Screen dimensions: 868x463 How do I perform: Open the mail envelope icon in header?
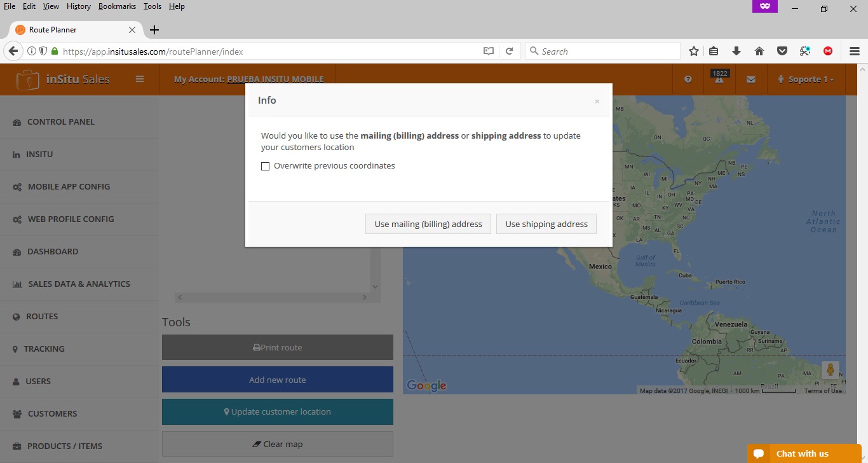pos(751,79)
